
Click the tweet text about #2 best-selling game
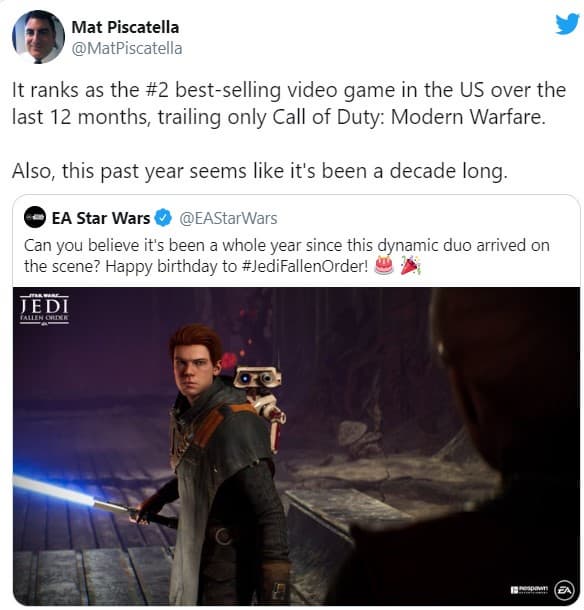point(289,103)
